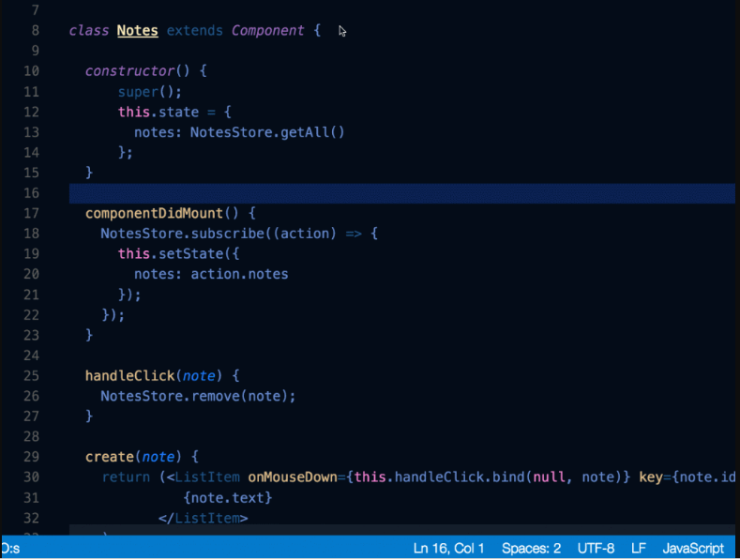Click line number 30 in the gutter

[x=31, y=477]
